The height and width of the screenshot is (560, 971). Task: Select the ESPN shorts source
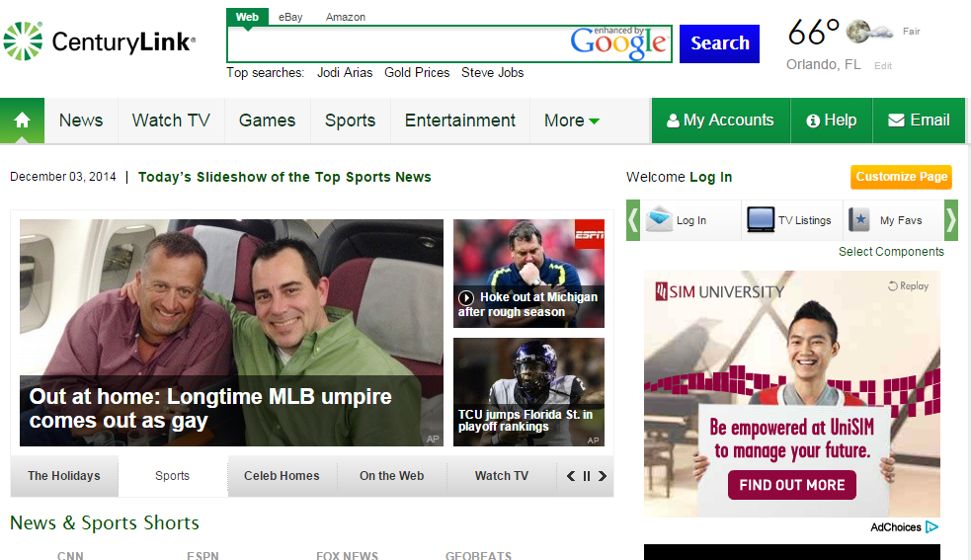tap(202, 555)
